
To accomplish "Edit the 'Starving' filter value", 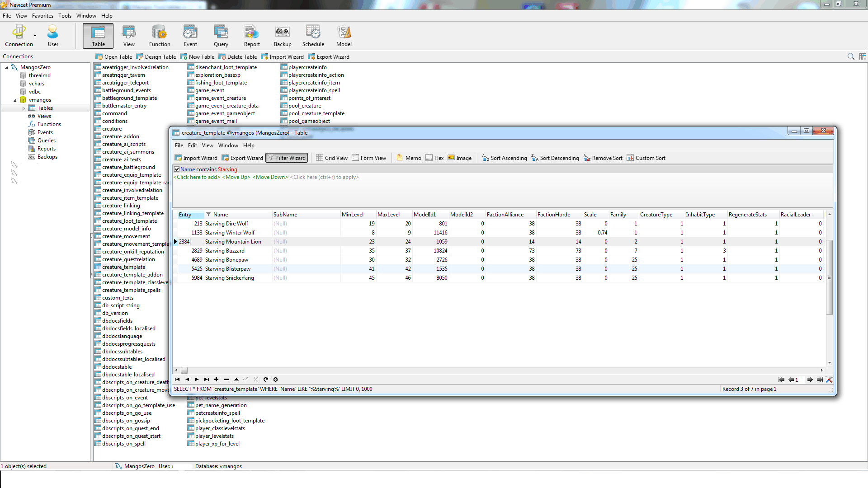I will pyautogui.click(x=227, y=169).
